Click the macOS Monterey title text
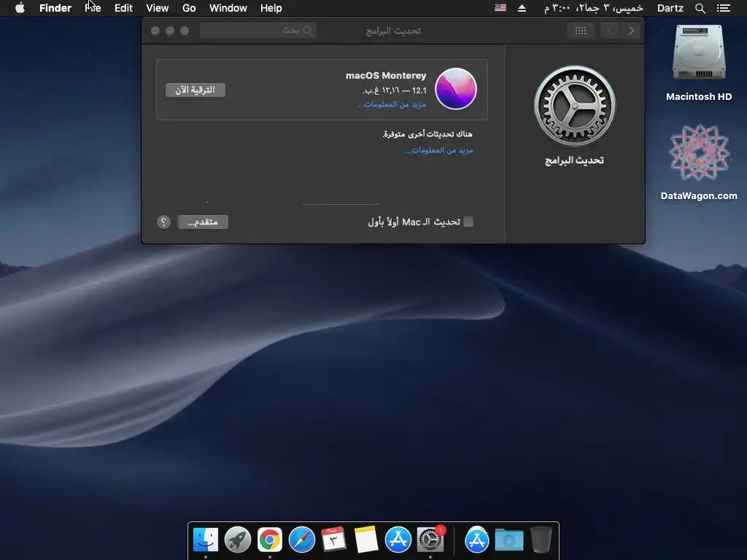 point(386,76)
